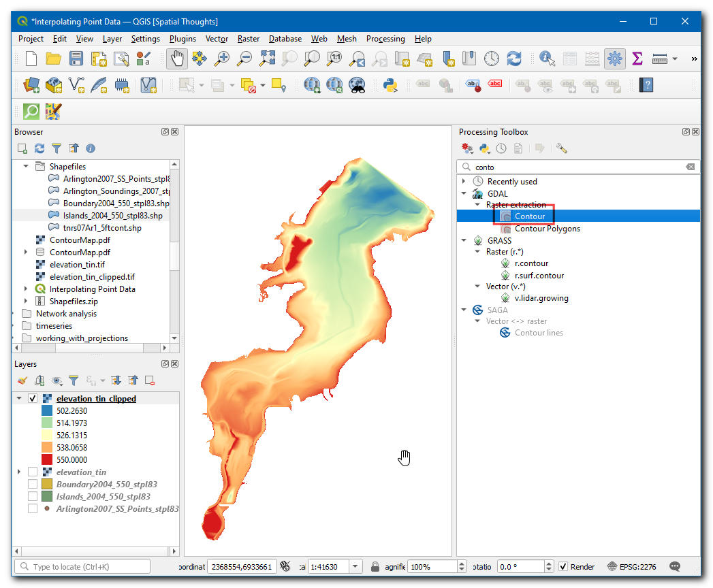Click the Refresh map icon

click(513, 59)
